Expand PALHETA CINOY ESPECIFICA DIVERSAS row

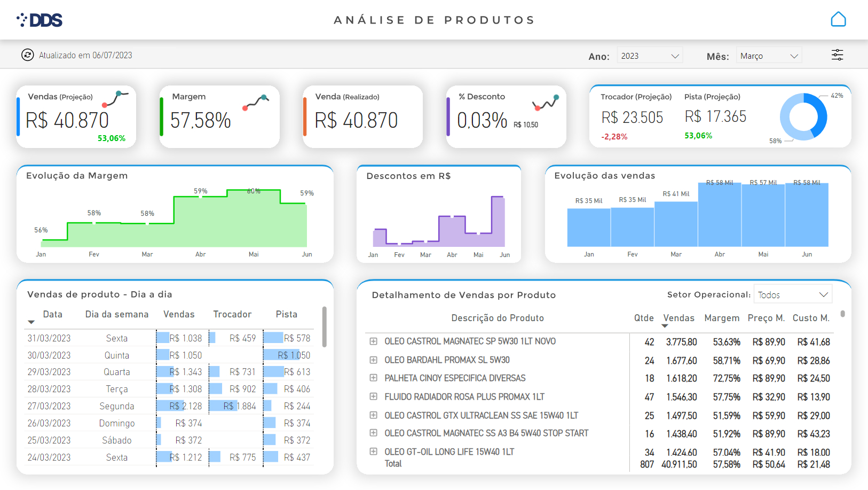pos(374,378)
